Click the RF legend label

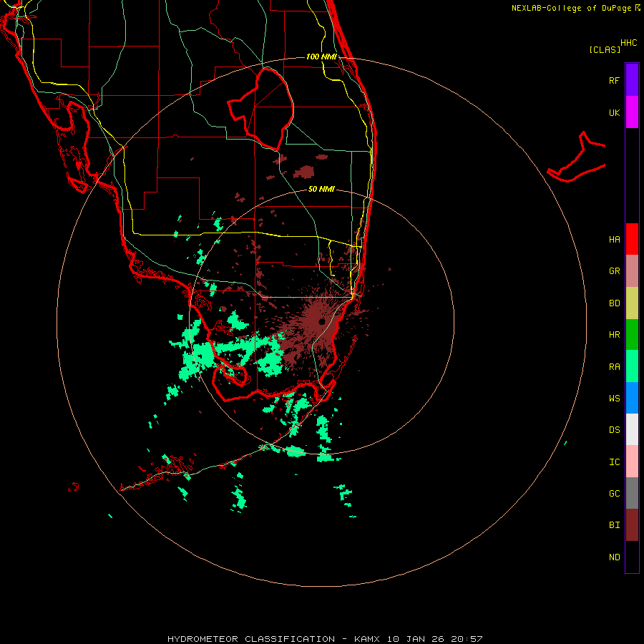[x=614, y=80]
